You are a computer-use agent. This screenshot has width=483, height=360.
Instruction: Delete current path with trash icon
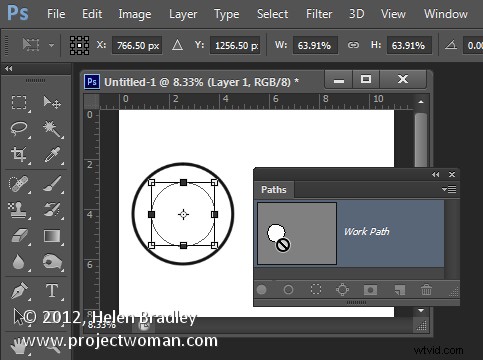(x=426, y=289)
